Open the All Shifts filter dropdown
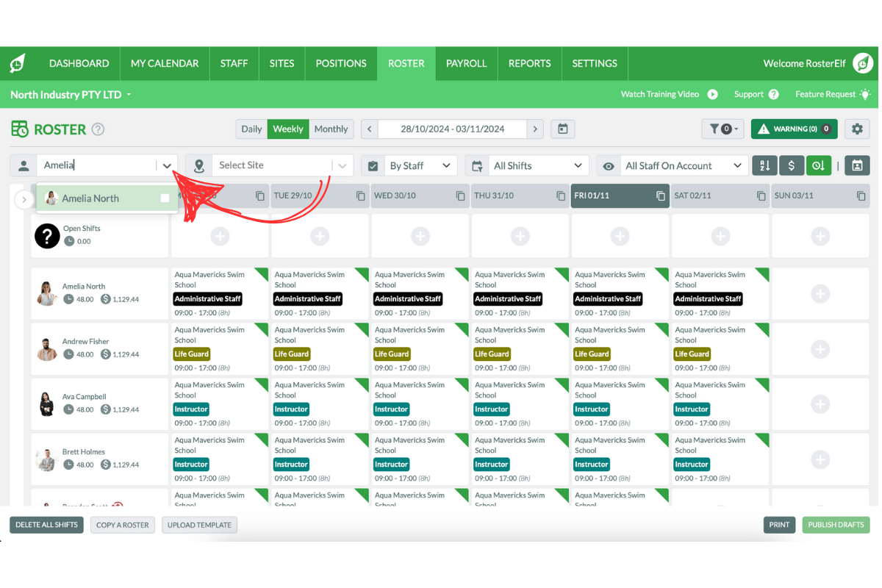 [x=539, y=165]
